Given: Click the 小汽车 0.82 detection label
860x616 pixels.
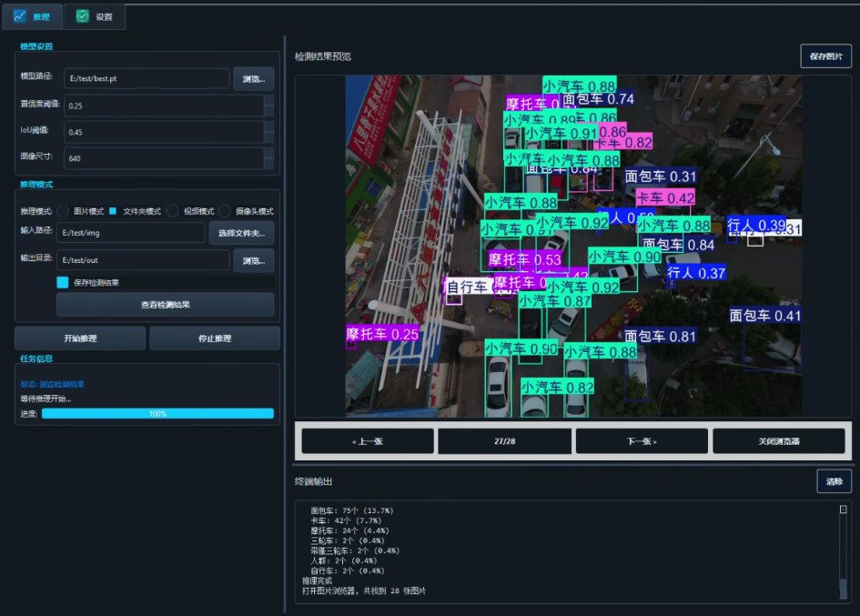Looking at the screenshot, I should point(557,388).
